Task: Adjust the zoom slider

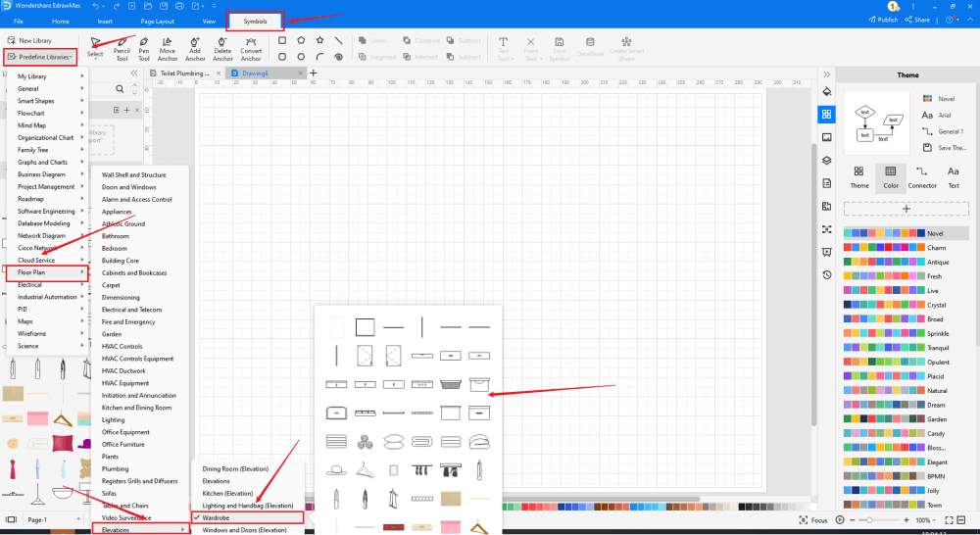Action: click(x=868, y=520)
